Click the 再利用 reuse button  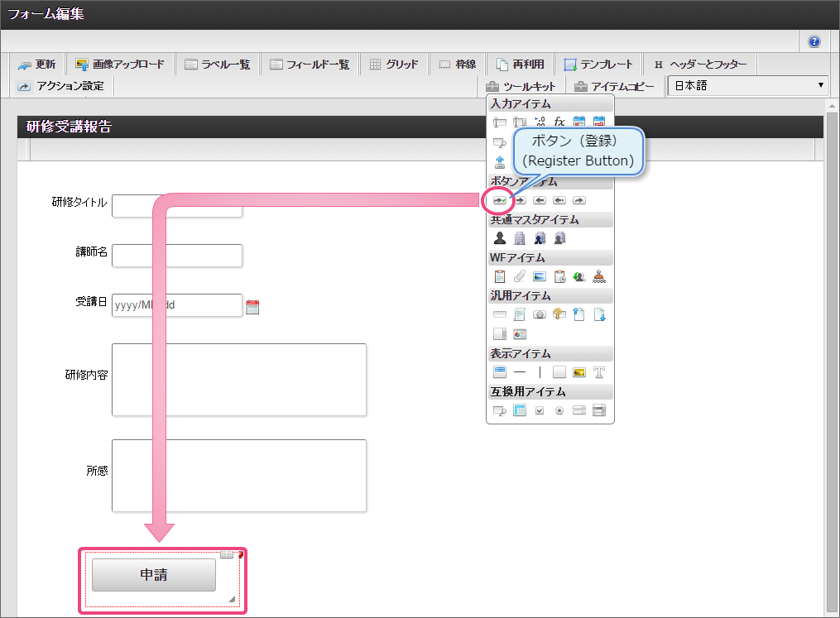521,65
